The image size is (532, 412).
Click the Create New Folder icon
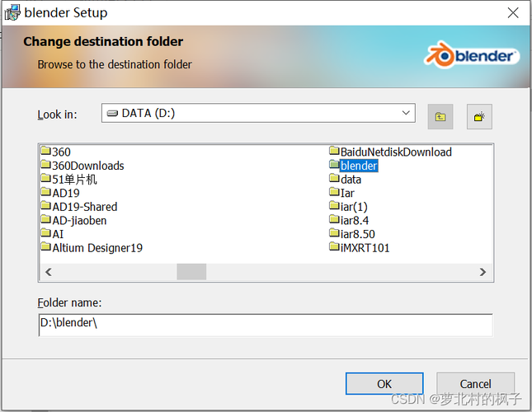click(x=479, y=116)
